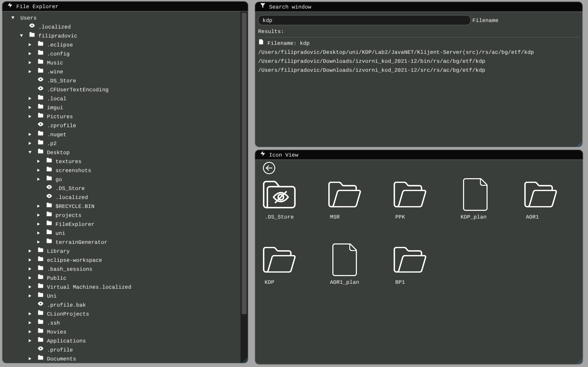
Task: Click the Icon View panel title
Action: point(283,155)
